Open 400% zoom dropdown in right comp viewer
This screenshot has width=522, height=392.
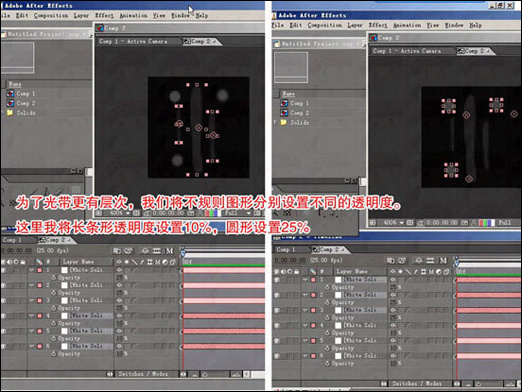click(x=393, y=222)
